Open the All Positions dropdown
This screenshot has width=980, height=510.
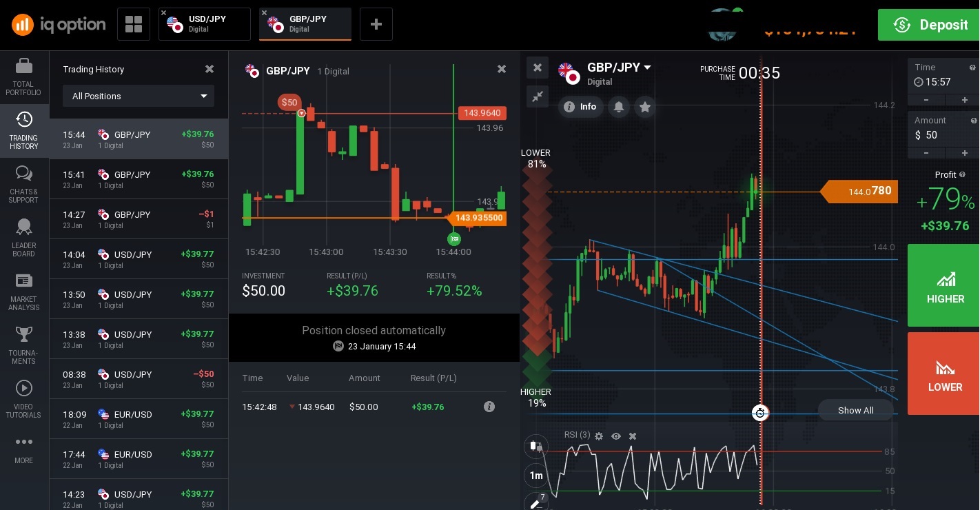tap(139, 96)
